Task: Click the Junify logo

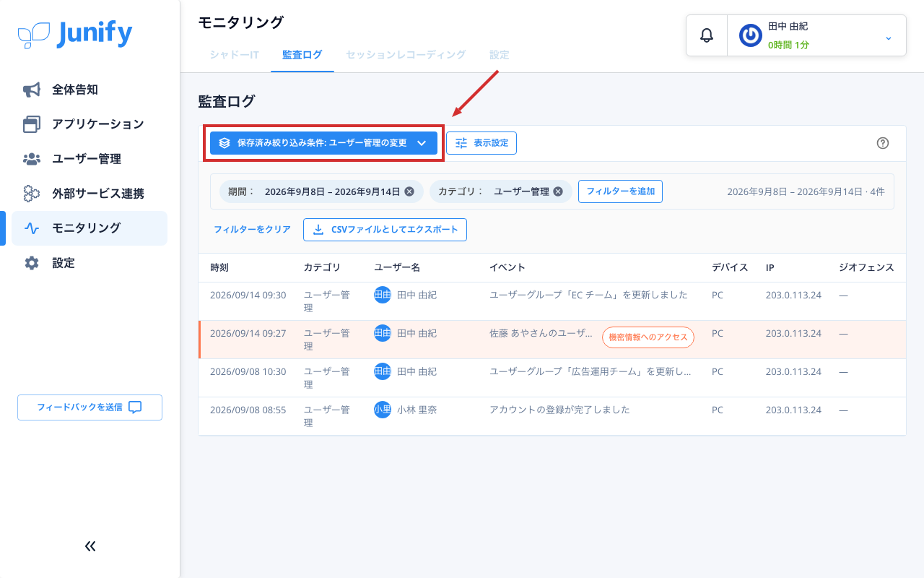Action: point(75,34)
